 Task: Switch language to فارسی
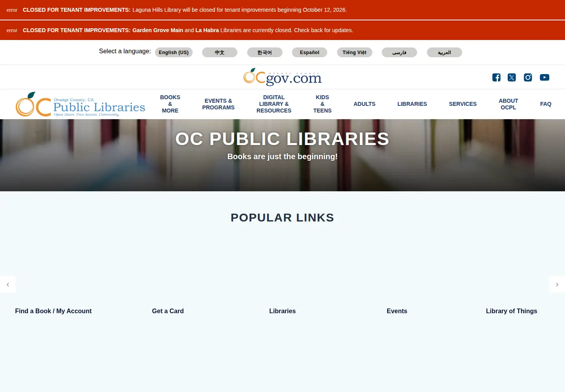pyautogui.click(x=399, y=53)
